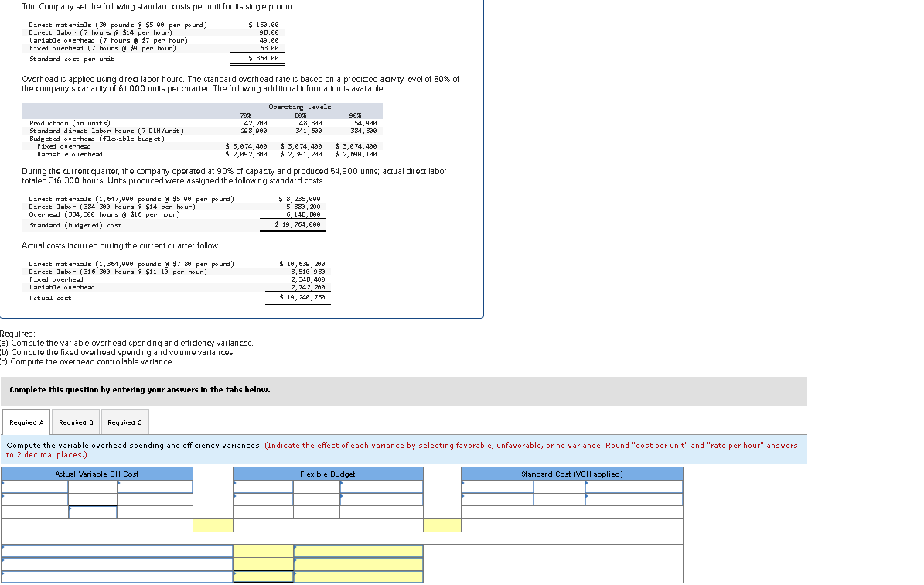Click actual direct labor cost 3,510,930
Viewport: 924px width, 585px height.
coord(308,272)
